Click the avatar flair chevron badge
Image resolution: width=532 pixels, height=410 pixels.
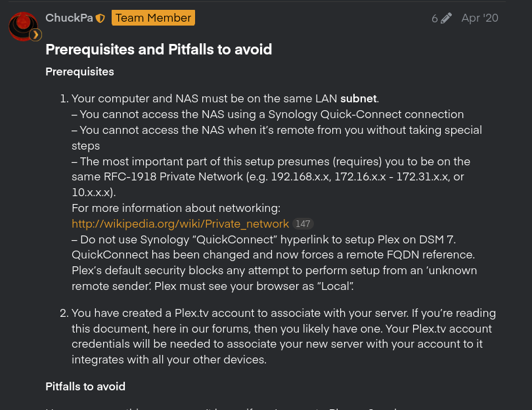pos(35,35)
